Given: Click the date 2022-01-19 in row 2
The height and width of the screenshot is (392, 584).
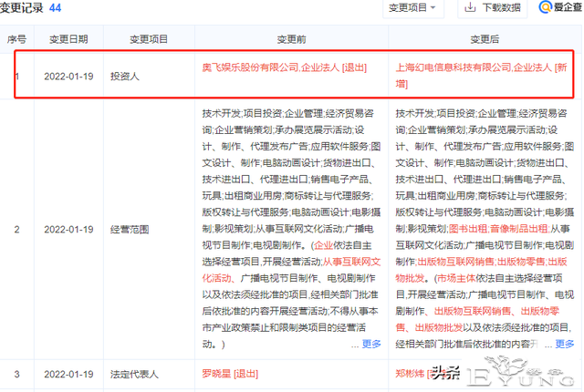Looking at the screenshot, I should 68,230.
